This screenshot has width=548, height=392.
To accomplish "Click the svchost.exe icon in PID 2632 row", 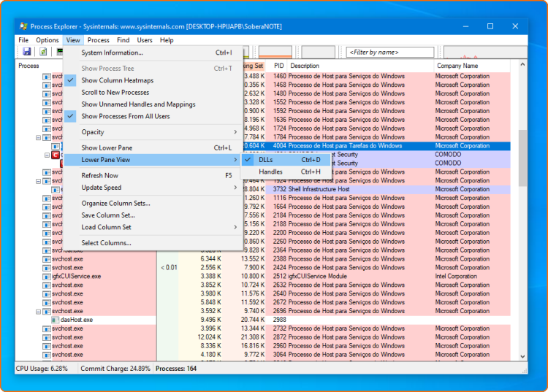I will click(47, 285).
